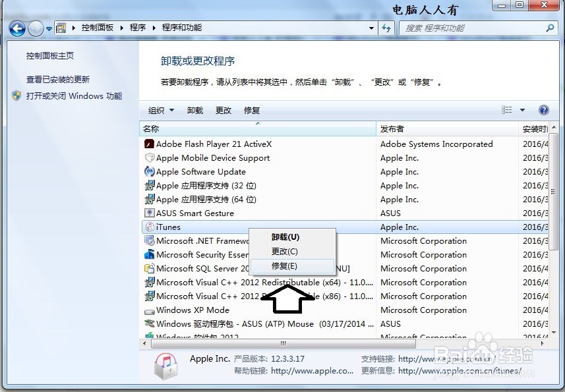The height and width of the screenshot is (392, 565).
Task: Select 程序和功能 in the breadcrumb path
Action: coord(181,28)
